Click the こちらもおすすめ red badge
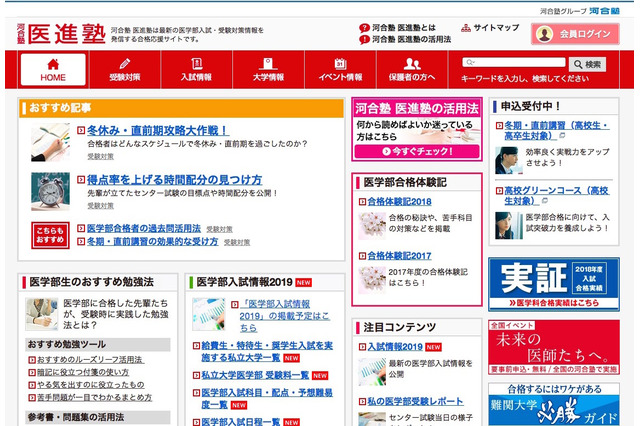 pyautogui.click(x=50, y=235)
